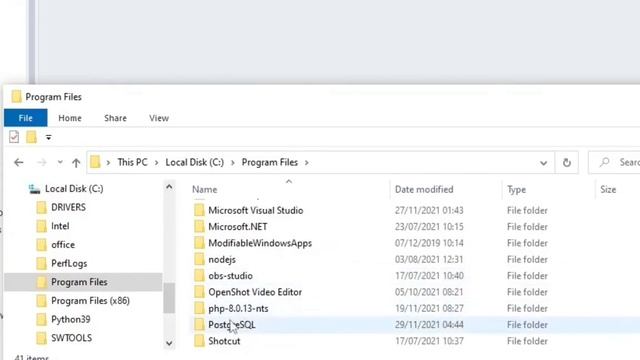The width and height of the screenshot is (640, 360).
Task: Click the DRIVERS folder icon in sidebar
Action: click(41, 207)
